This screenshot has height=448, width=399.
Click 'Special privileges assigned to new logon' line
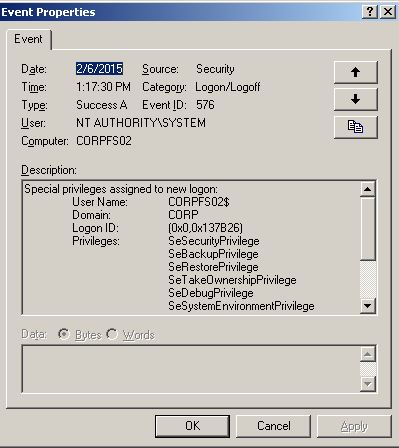point(121,189)
